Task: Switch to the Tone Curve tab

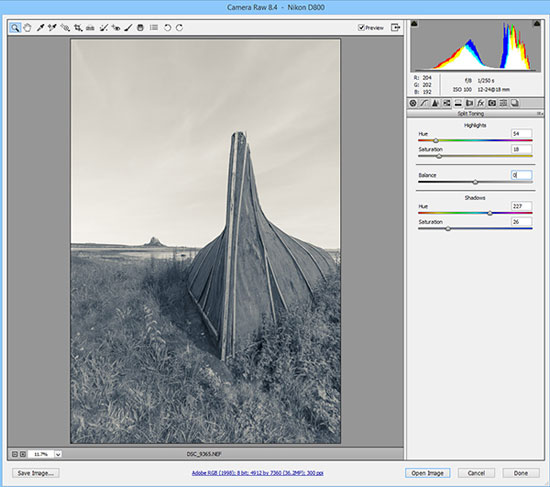Action: (424, 103)
